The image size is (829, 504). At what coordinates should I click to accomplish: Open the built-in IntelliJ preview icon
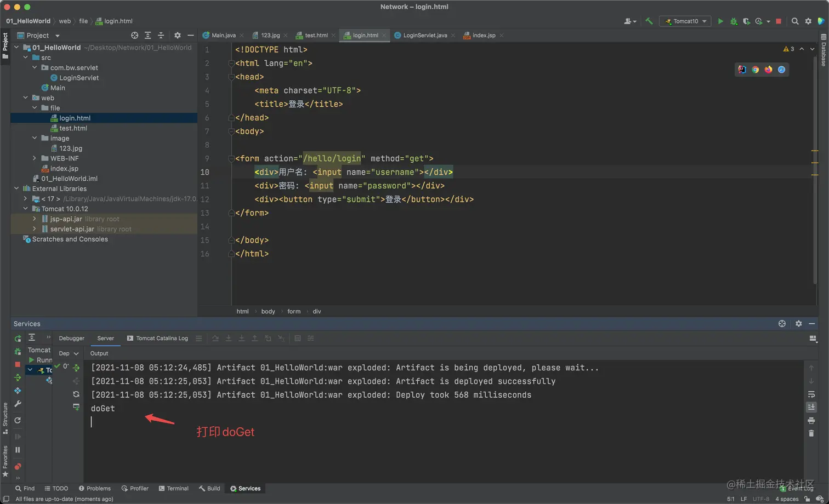click(x=742, y=70)
